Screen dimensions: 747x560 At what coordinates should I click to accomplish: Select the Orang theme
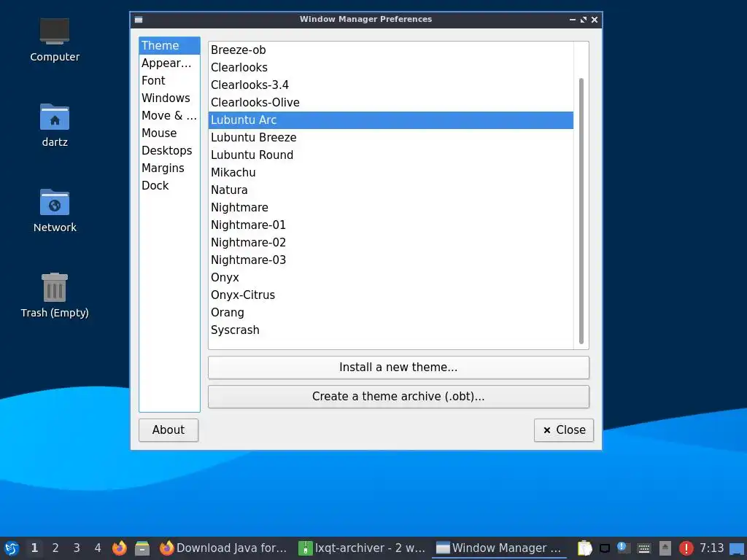[391, 312]
